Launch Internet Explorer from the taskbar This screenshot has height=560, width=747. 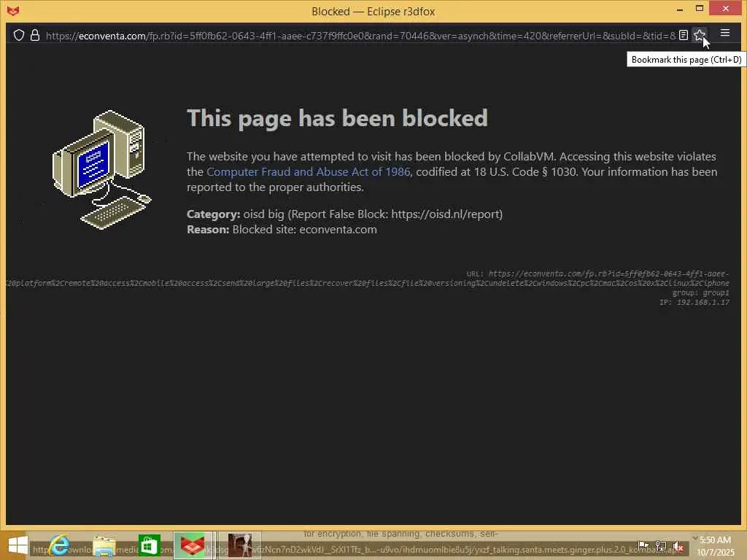click(60, 545)
